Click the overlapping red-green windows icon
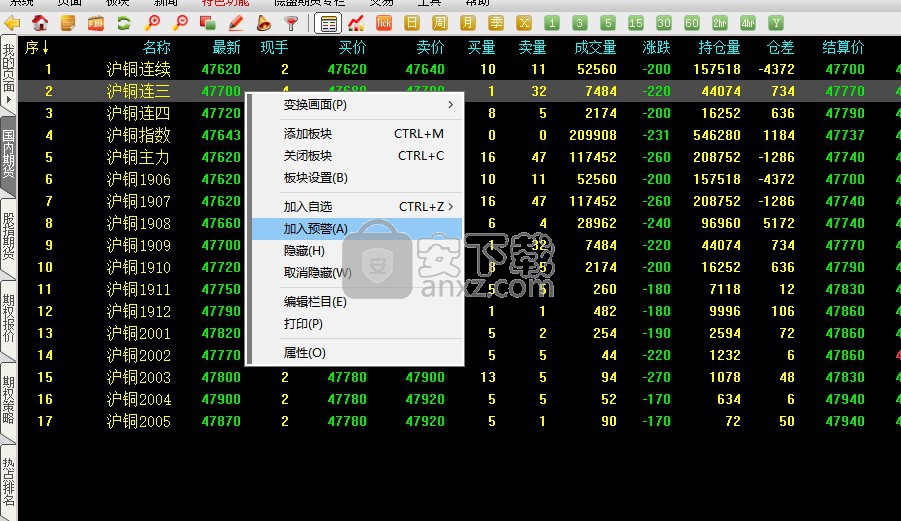Viewport: 901px width, 521px height. [x=207, y=24]
